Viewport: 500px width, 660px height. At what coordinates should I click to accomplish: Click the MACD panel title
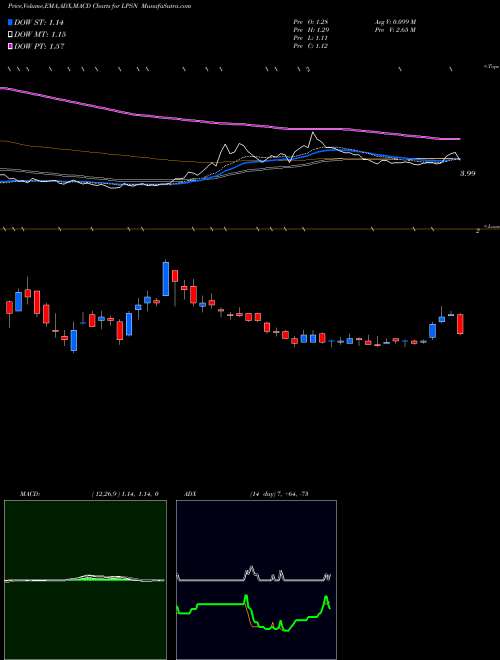(x=30, y=494)
